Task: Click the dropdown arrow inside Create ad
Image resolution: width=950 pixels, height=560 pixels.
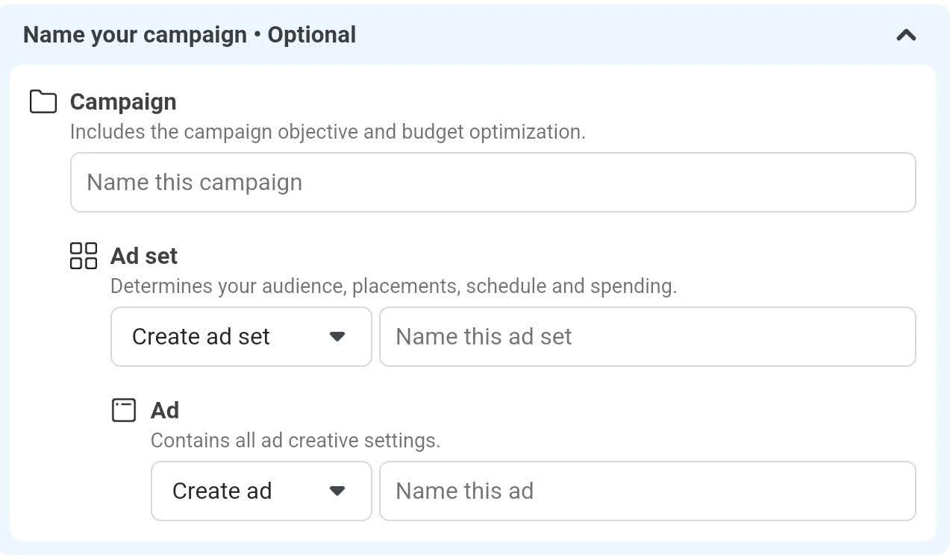Action: tap(338, 491)
